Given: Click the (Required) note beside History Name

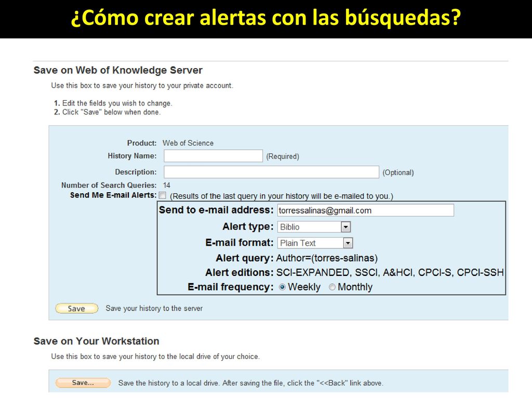Looking at the screenshot, I should click(283, 156).
